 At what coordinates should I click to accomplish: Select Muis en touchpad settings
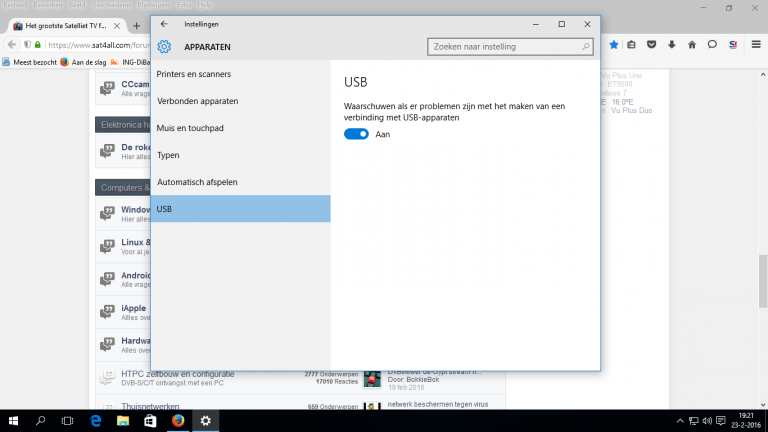pos(190,128)
